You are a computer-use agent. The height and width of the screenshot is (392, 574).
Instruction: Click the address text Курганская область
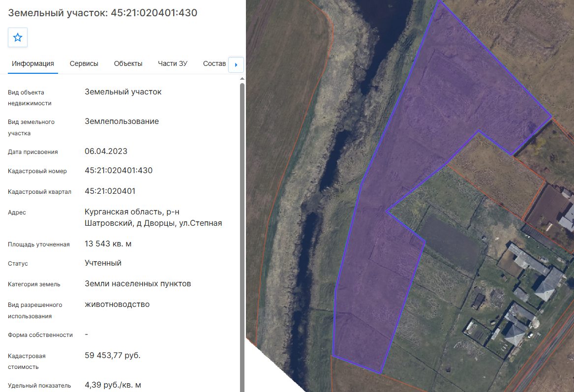click(x=153, y=217)
